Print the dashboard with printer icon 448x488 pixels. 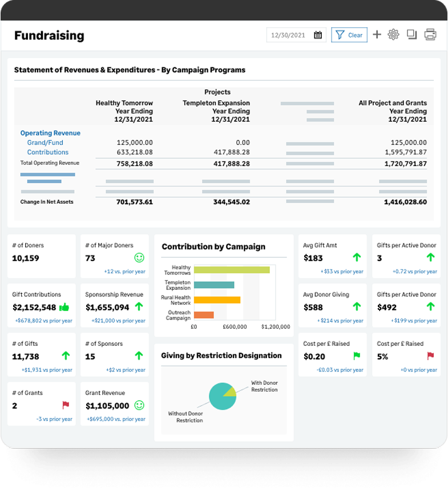tap(430, 35)
